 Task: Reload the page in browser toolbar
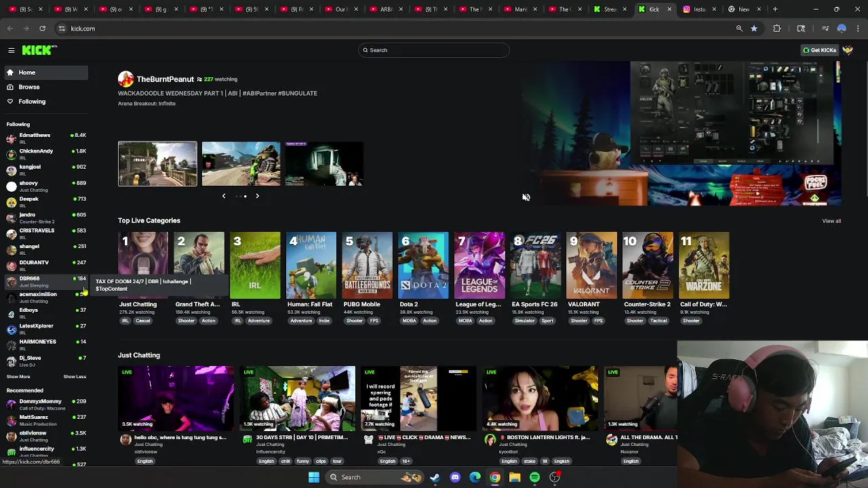[x=42, y=28]
